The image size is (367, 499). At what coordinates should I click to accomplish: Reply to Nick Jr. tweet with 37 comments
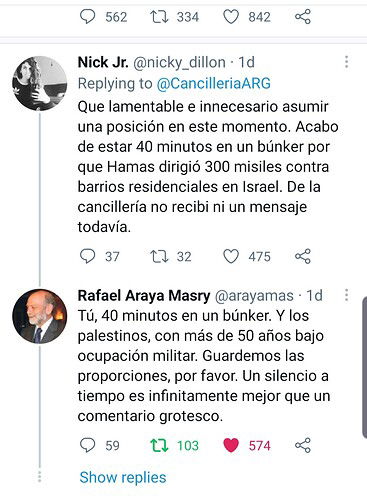(88, 256)
